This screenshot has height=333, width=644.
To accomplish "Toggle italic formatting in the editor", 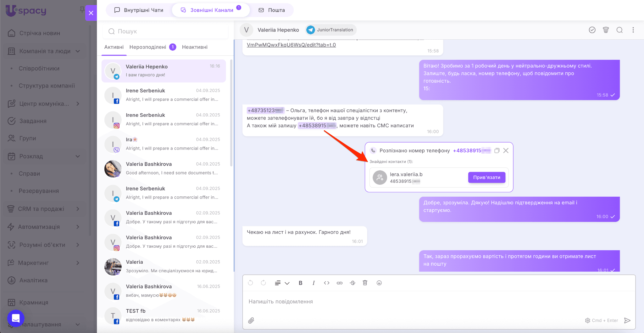I will pos(314,283).
